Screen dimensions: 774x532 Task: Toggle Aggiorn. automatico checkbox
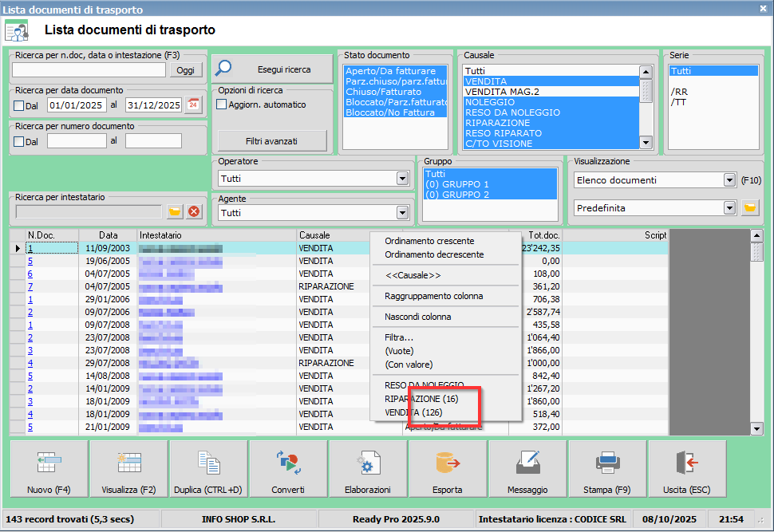point(222,104)
